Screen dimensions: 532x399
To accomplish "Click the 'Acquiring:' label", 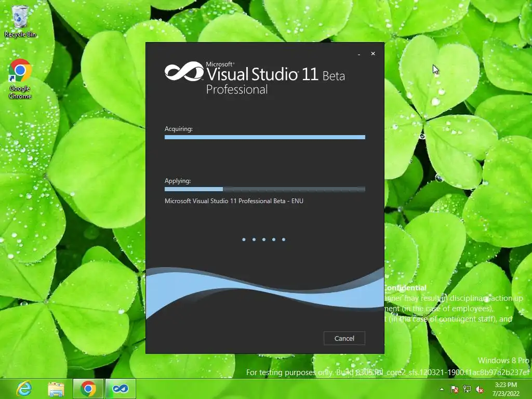I will tap(179, 129).
